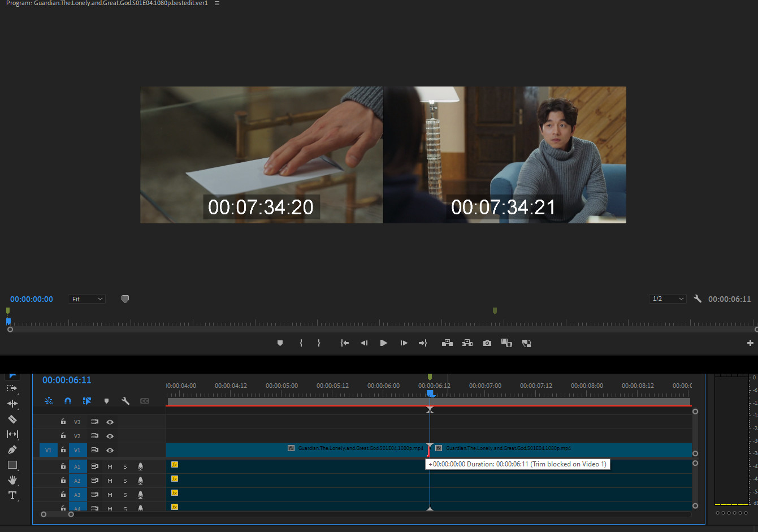Pick the Type tool
758x532 pixels.
pyautogui.click(x=12, y=496)
